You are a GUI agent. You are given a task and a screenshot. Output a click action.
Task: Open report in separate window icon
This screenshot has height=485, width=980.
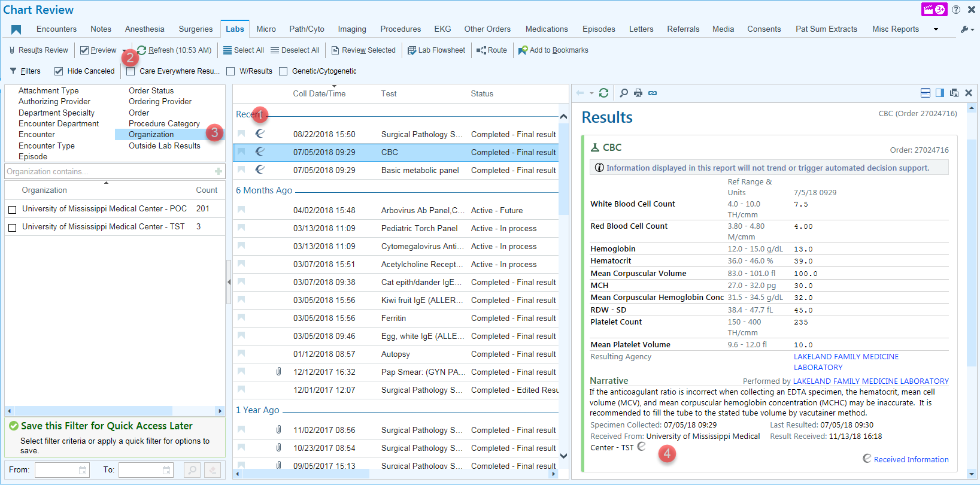click(954, 93)
